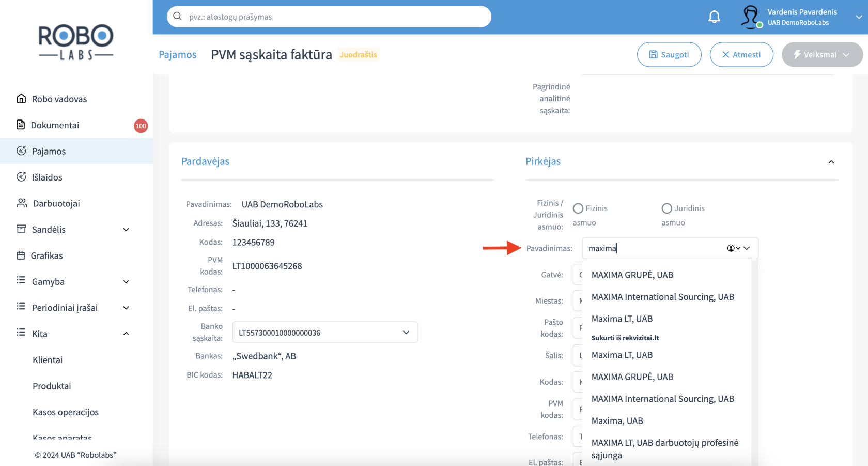Expand the Sandėlis submenu chevron
Image resolution: width=868 pixels, height=466 pixels.
tap(126, 230)
